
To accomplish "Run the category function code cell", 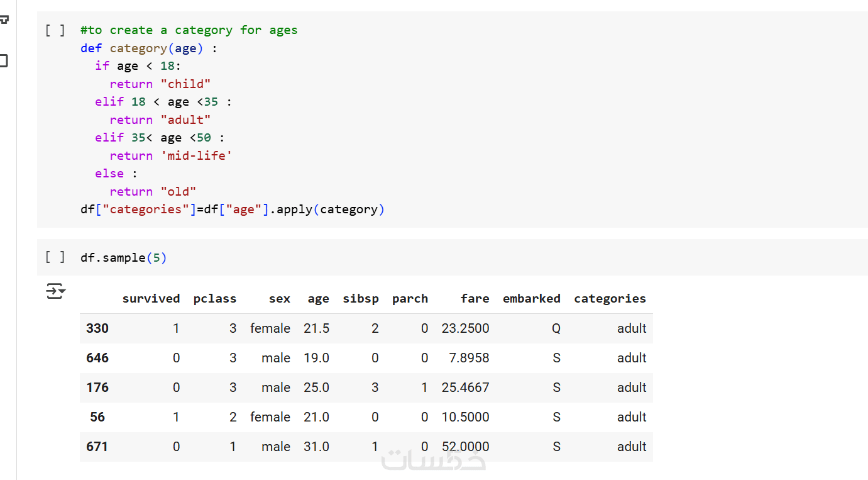I will pos(55,30).
